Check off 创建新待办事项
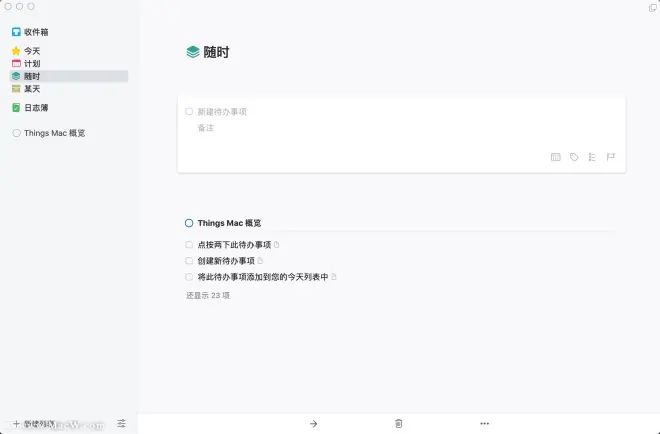The width and height of the screenshot is (660, 434). [189, 261]
